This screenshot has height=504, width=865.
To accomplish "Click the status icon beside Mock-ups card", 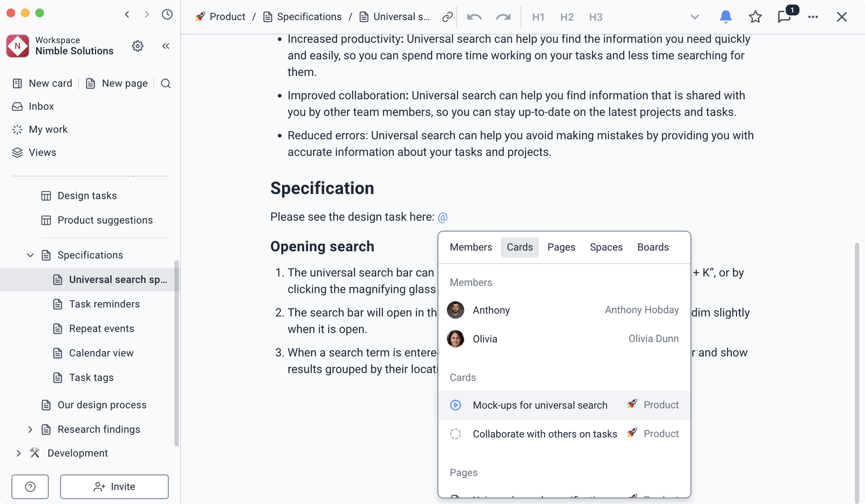I will click(x=456, y=405).
